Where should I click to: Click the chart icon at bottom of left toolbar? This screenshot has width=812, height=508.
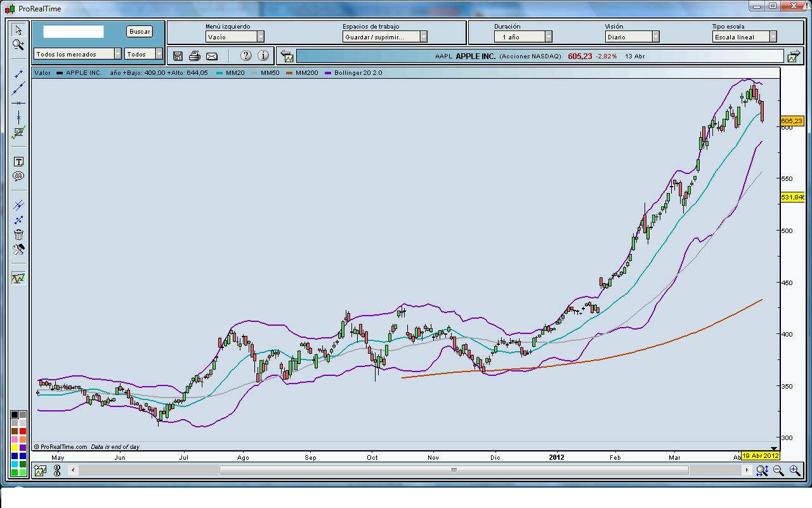18,278
